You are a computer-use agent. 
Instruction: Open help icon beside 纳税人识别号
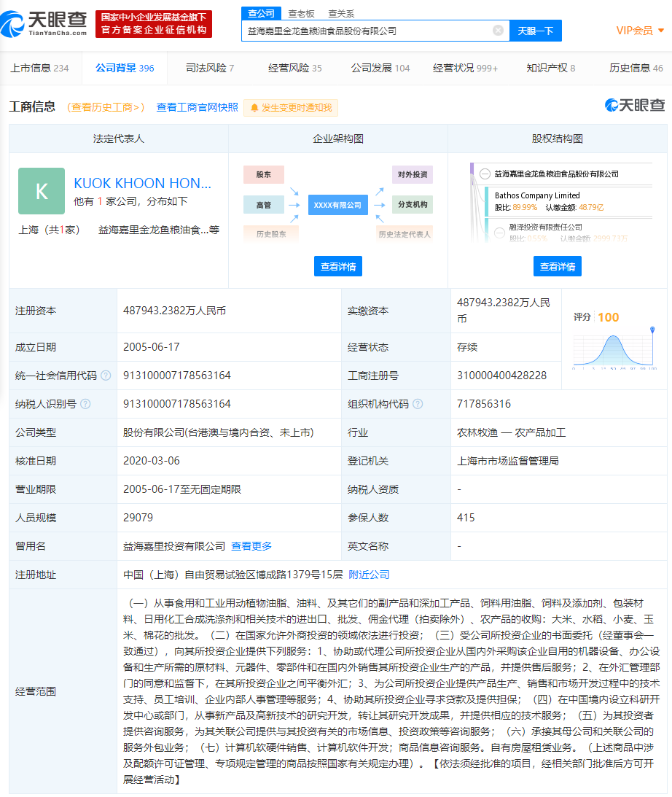85,404
